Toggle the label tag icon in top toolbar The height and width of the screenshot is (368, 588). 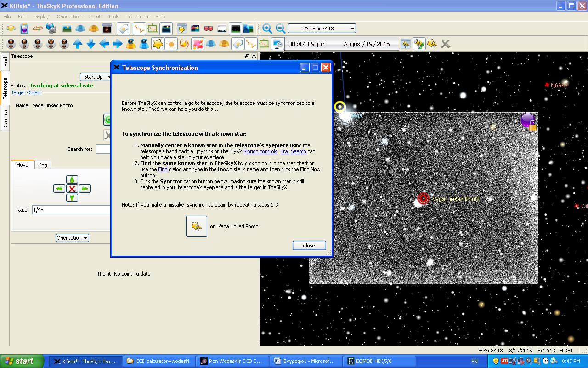coord(123,29)
